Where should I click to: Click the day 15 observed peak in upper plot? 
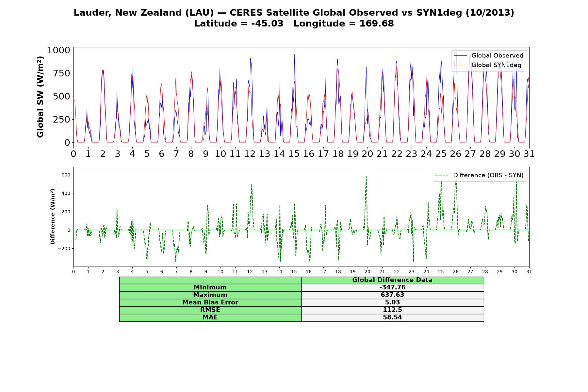pyautogui.click(x=294, y=55)
